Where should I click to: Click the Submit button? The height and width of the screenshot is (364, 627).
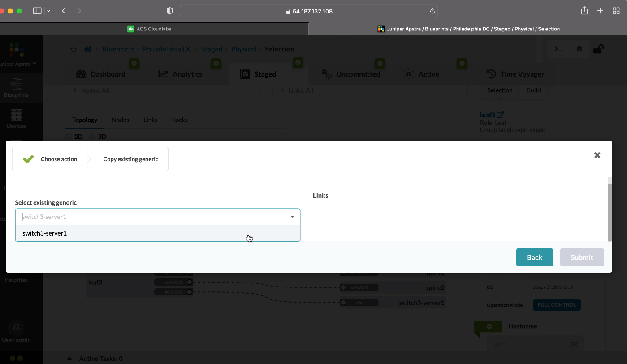[582, 257]
